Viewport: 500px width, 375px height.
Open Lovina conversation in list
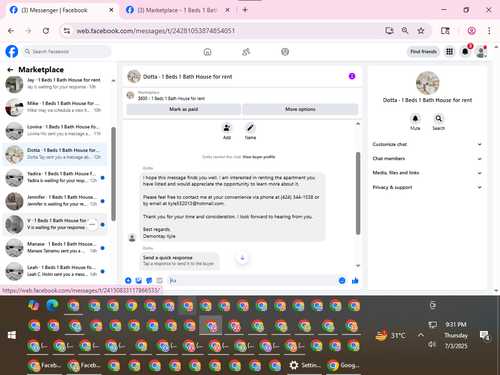pyautogui.click(x=55, y=130)
